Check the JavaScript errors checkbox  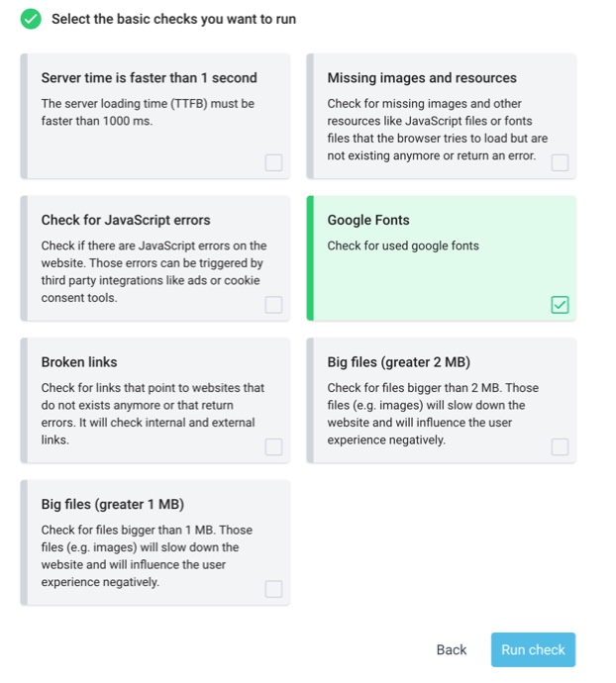tap(273, 305)
